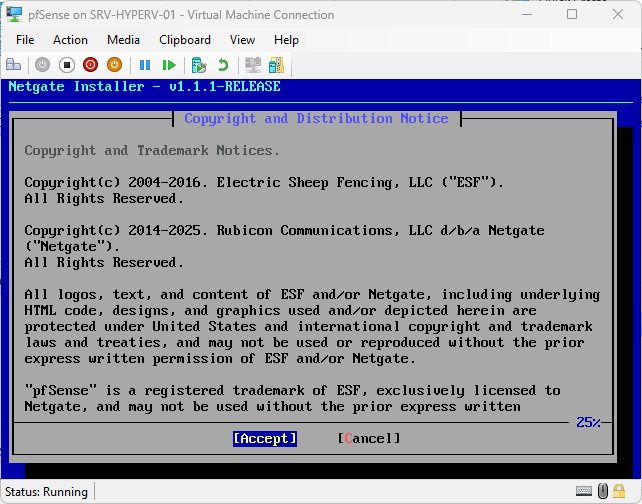Open the File menu

(25, 40)
